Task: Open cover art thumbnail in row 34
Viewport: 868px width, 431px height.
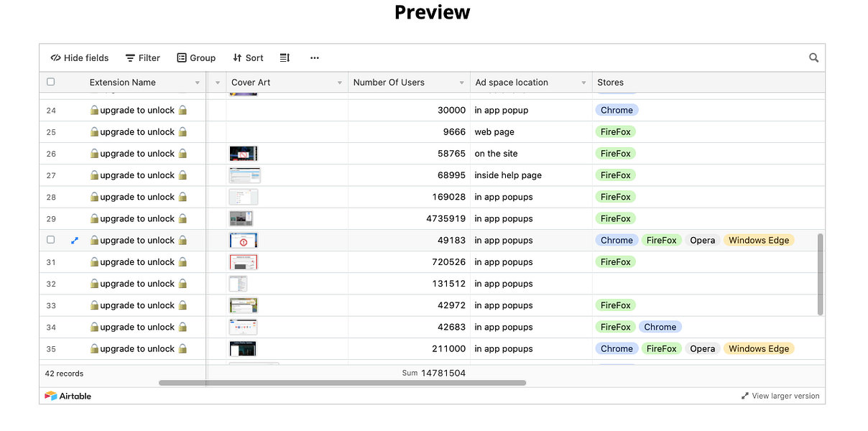Action: 243,326
